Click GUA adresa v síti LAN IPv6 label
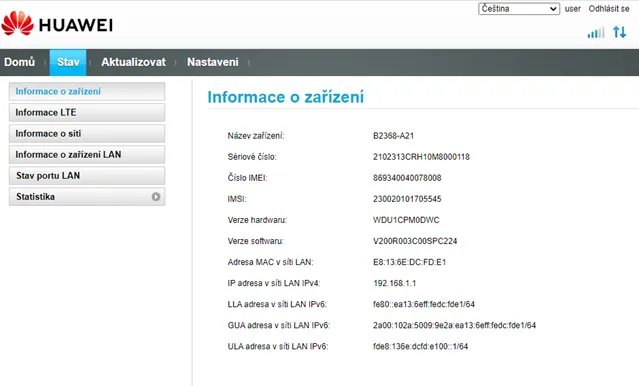The image size is (639, 386). [x=278, y=325]
